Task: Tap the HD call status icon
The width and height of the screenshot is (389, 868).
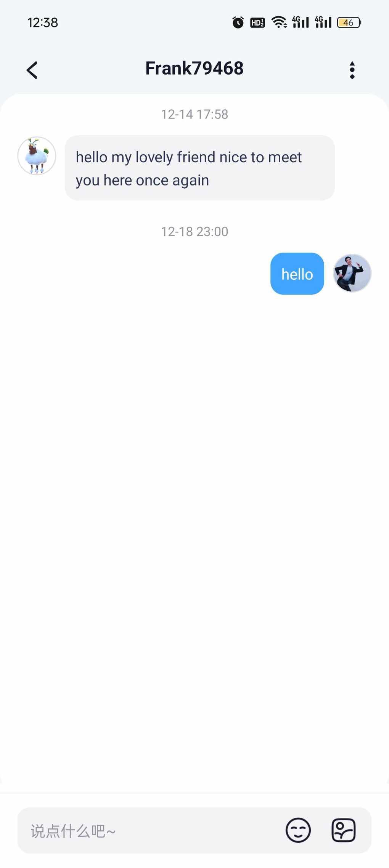Action: click(257, 22)
